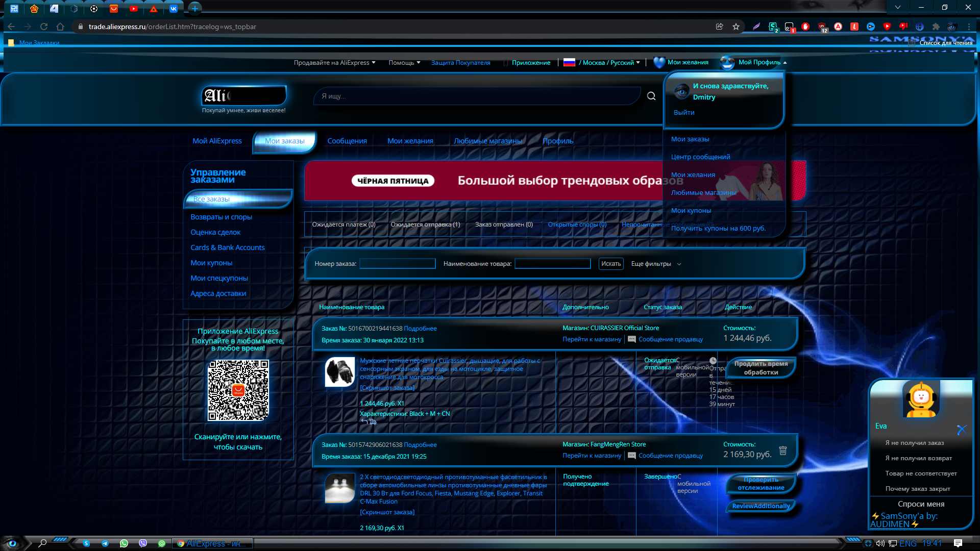Image resolution: width=980 pixels, height=551 pixels.
Task: Close the Eva chat assistant panel
Action: click(x=961, y=430)
